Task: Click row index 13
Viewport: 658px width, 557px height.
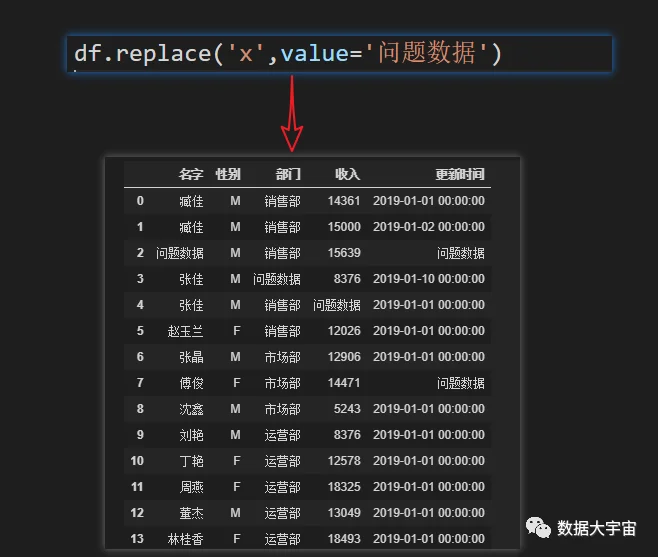Action: pos(137,539)
